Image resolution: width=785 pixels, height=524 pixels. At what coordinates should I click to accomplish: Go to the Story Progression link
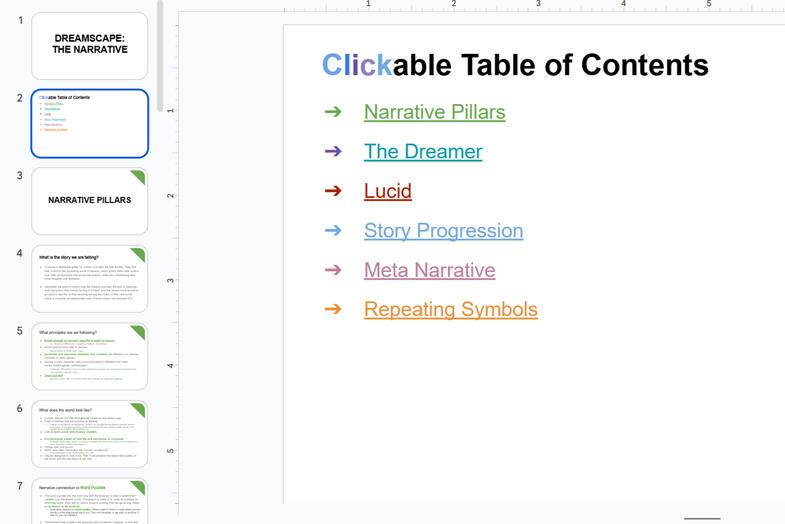pos(443,230)
